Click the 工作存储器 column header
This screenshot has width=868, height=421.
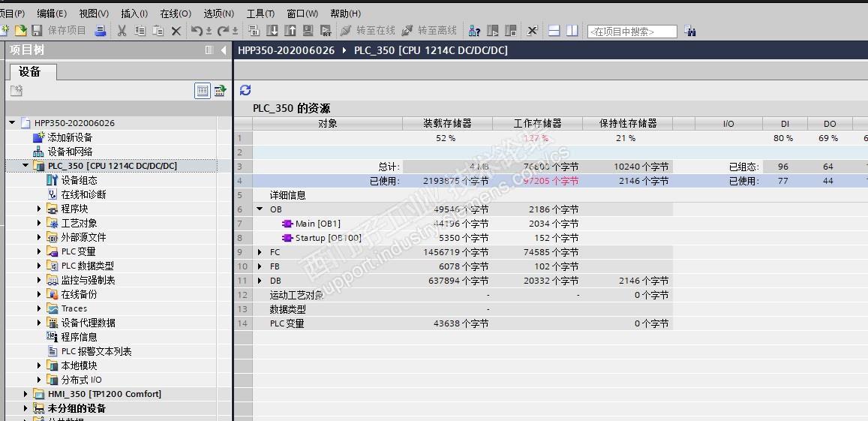pos(537,123)
